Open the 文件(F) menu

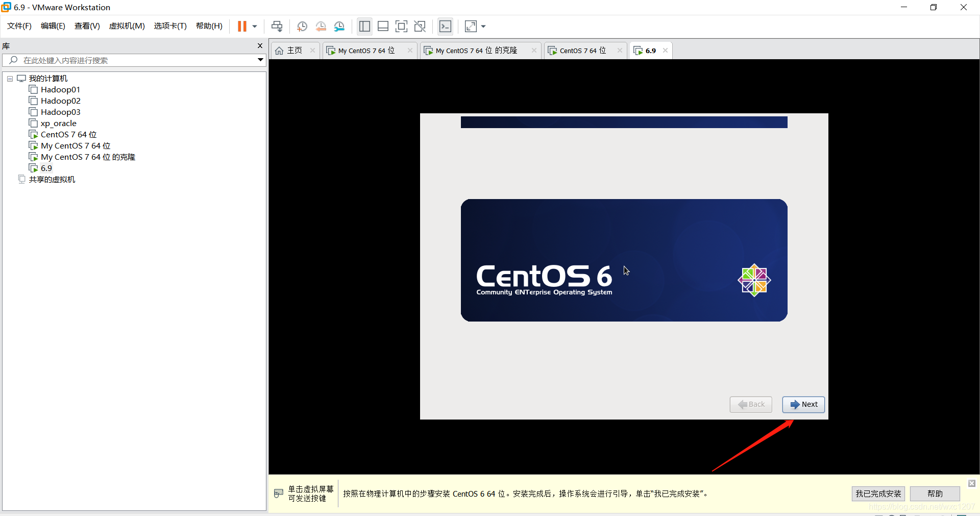tap(19, 26)
